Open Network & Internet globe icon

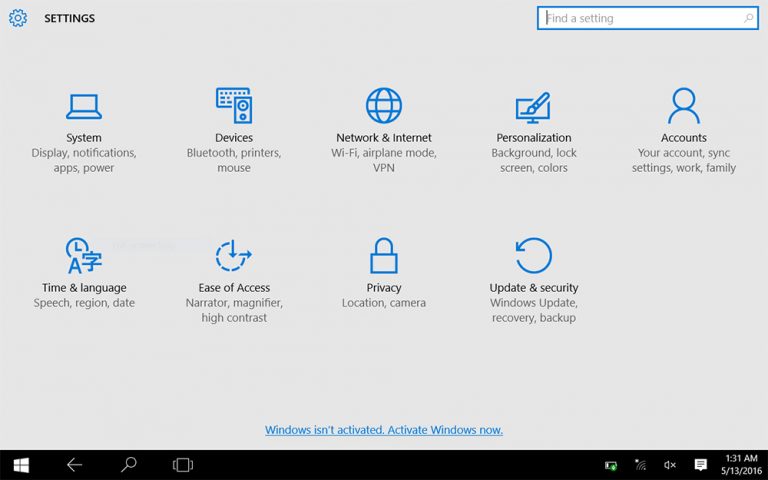tap(384, 105)
